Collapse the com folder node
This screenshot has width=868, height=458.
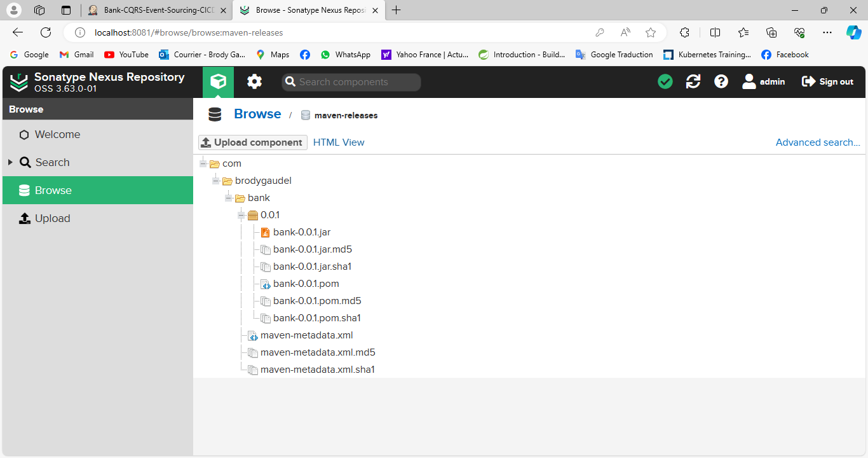[203, 163]
